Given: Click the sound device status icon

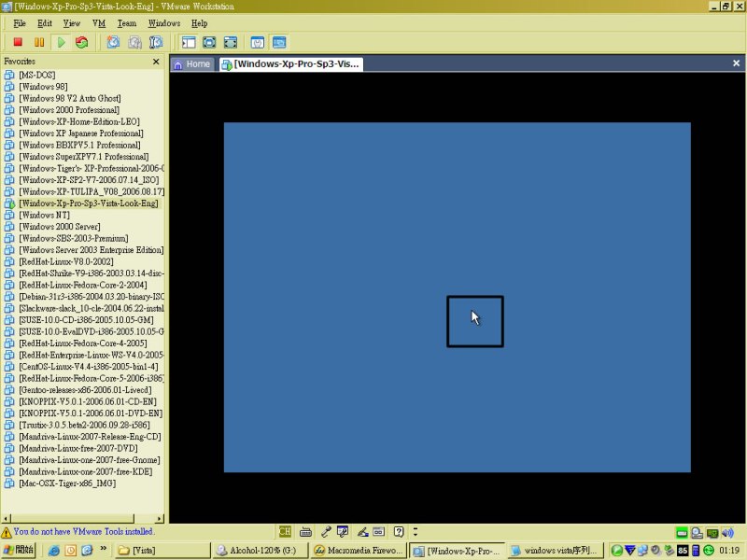Looking at the screenshot, I should (x=727, y=532).
